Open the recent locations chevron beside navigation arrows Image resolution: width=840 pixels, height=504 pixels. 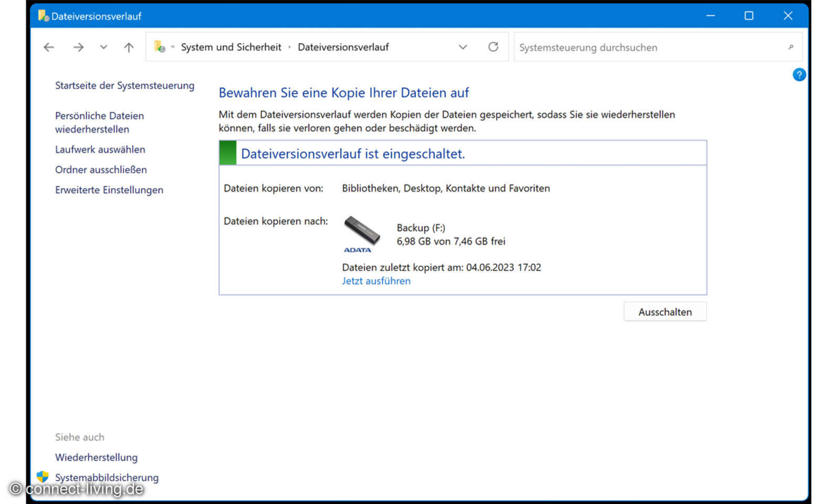coord(103,47)
